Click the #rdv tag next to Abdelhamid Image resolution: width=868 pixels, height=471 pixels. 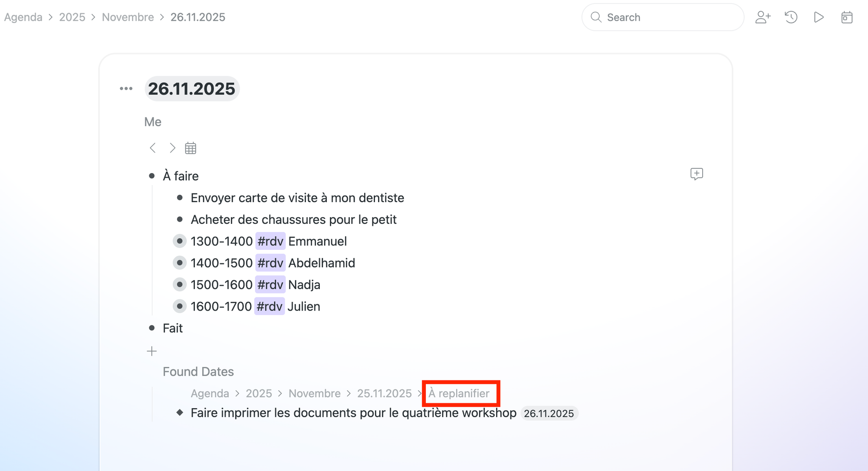[x=270, y=263]
